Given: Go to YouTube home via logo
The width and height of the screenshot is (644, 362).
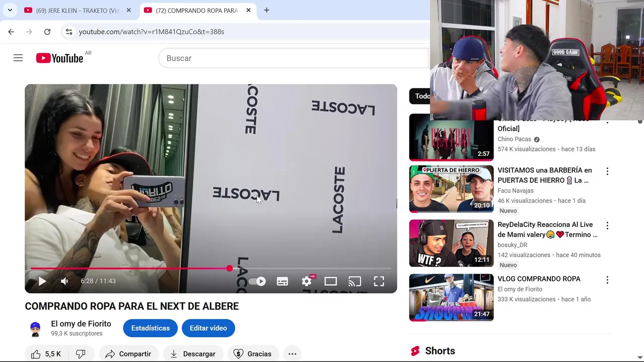Looking at the screenshot, I should coord(59,58).
